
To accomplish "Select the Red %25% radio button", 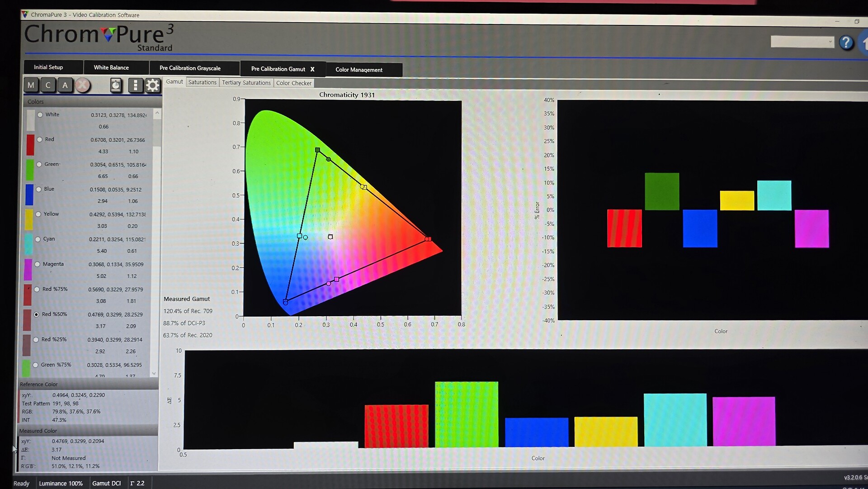I will (36, 340).
